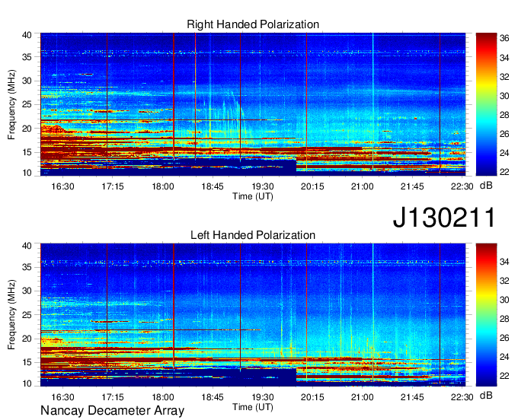Click the "17:15" time tick under Right Handed plot
This screenshot has width=518, height=420.
(x=113, y=186)
